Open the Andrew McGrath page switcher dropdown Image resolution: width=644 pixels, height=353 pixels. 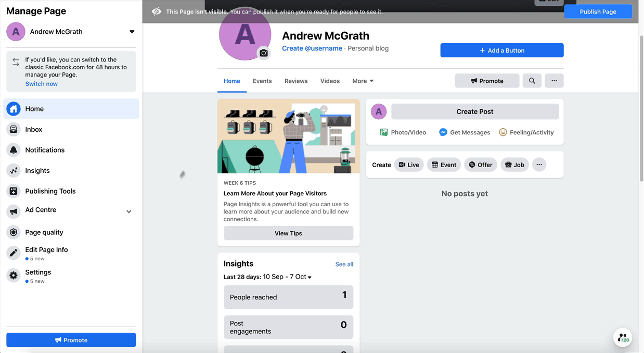pyautogui.click(x=132, y=32)
